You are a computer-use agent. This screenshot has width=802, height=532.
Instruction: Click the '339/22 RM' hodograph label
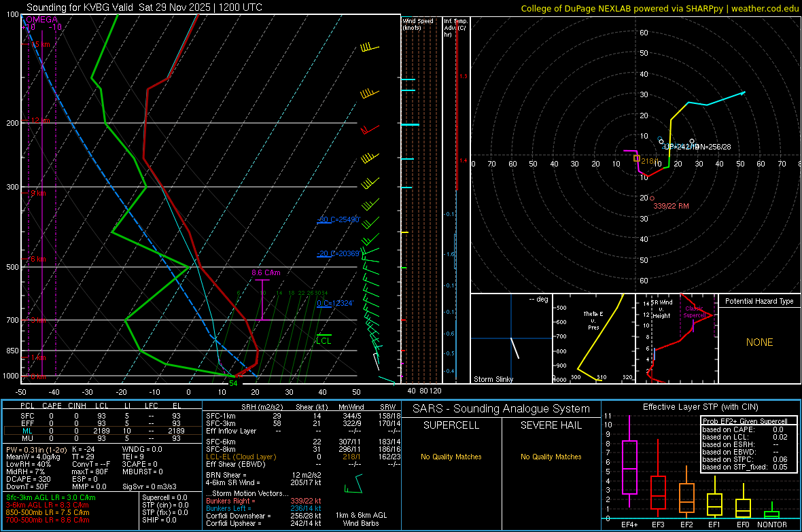point(671,206)
